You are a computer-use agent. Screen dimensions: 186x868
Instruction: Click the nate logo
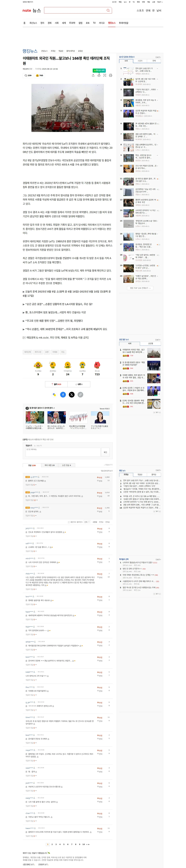(27, 10)
